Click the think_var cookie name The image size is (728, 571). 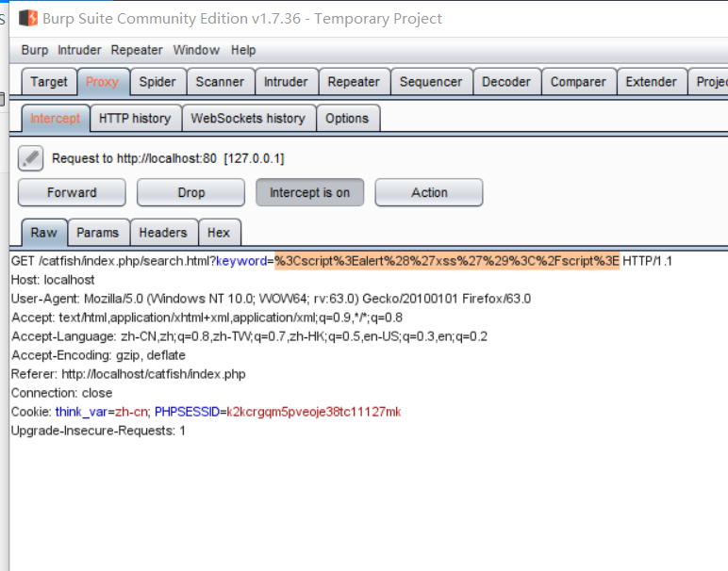[x=81, y=412]
